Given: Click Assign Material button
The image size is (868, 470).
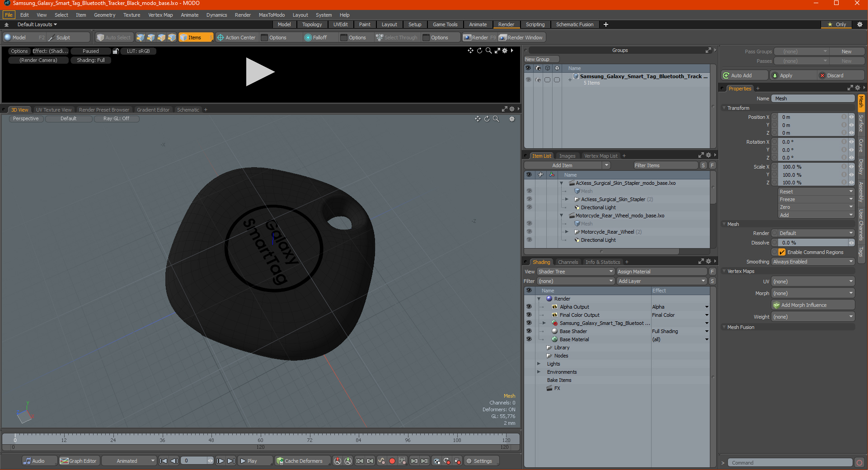Looking at the screenshot, I should pos(662,272).
